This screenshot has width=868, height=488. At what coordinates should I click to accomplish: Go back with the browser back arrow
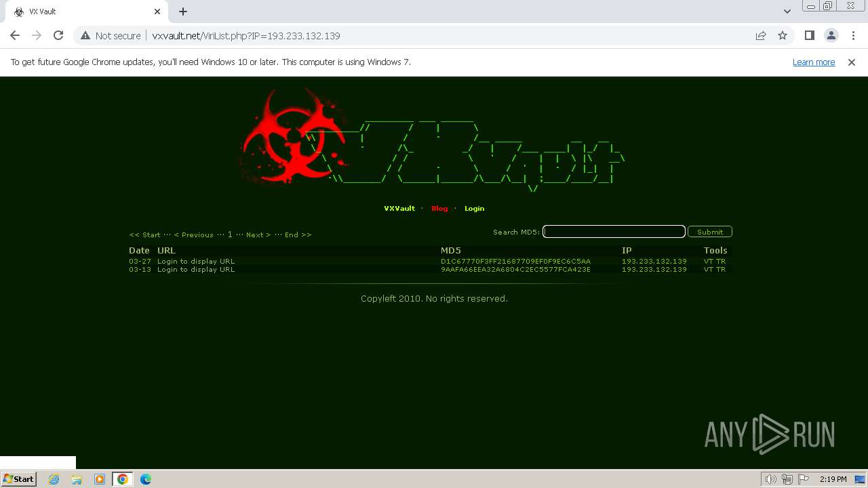point(15,35)
